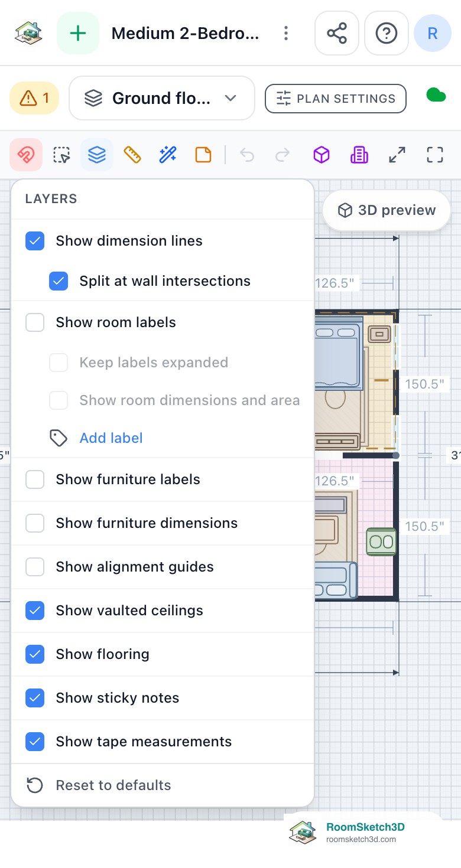Screen dimensions: 461x868
Task: Click the RoomSketch3D home logo icon
Action: (28, 33)
